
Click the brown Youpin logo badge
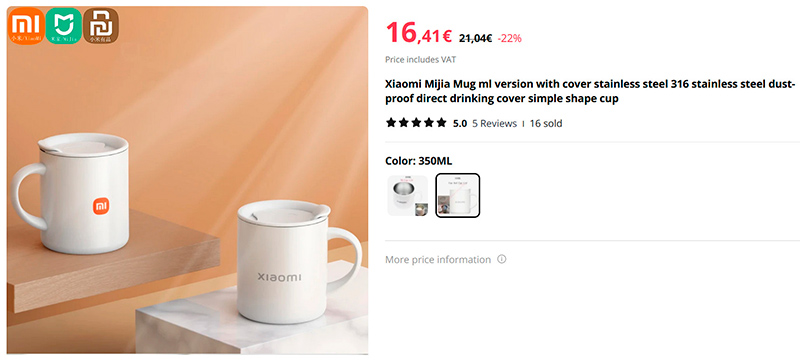pyautogui.click(x=101, y=26)
